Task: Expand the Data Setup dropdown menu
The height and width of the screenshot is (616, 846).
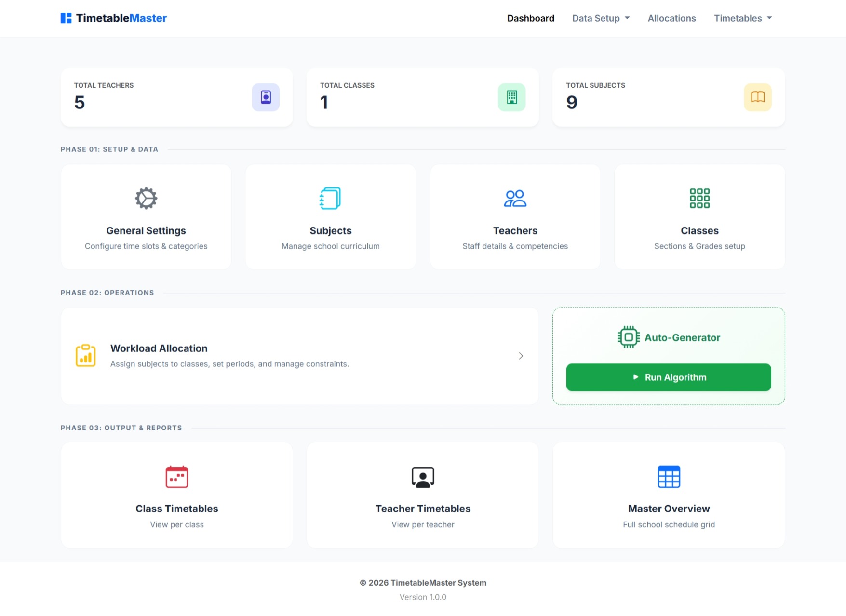Action: (601, 18)
